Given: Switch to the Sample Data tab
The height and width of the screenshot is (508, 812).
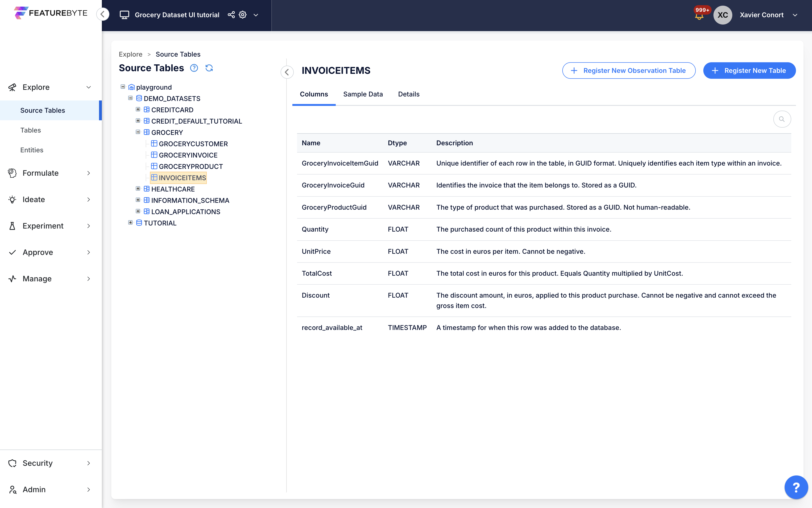Looking at the screenshot, I should pyautogui.click(x=363, y=94).
